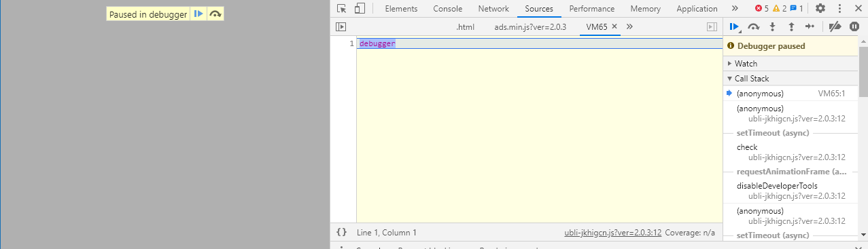868x249 pixels.
Task: Click the requestAnimationFrame async separator
Action: point(791,172)
